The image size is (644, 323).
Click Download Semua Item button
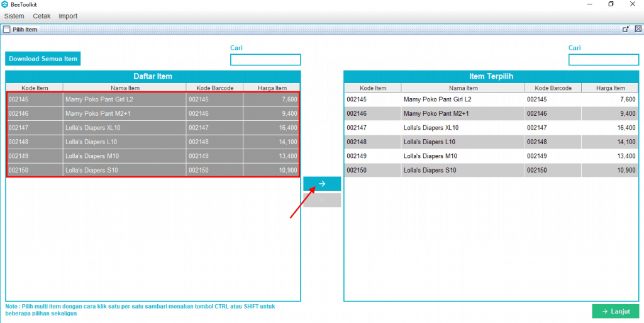point(43,59)
